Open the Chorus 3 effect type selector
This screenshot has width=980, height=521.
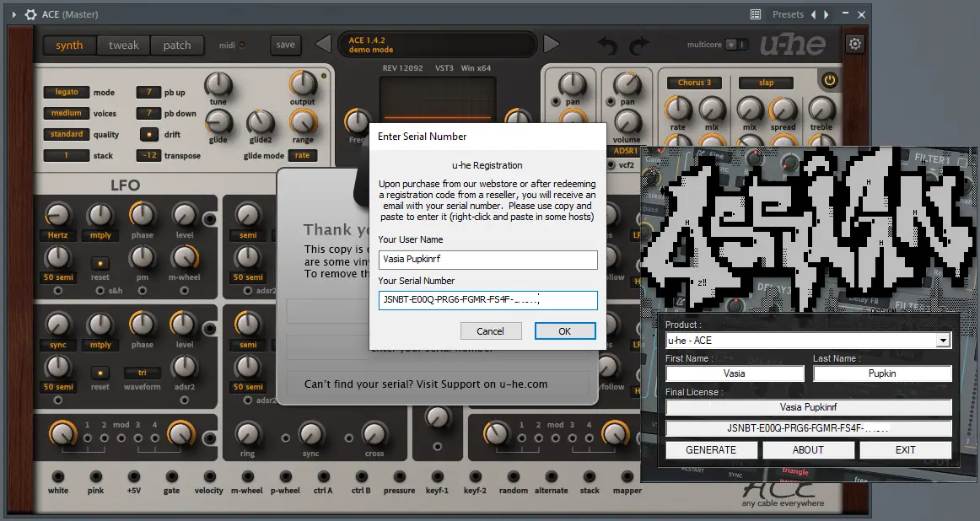tap(694, 83)
